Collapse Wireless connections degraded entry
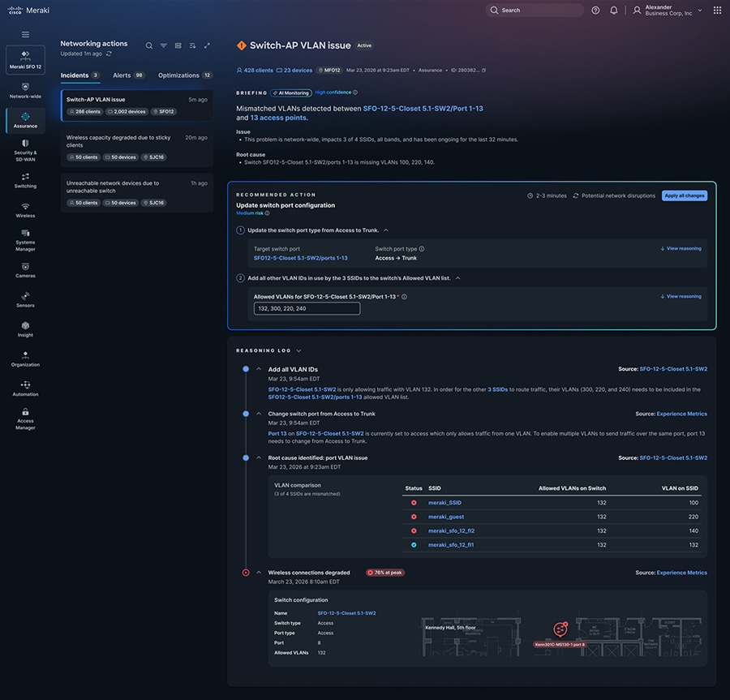Viewport: 730px width, 700px height. 259,573
